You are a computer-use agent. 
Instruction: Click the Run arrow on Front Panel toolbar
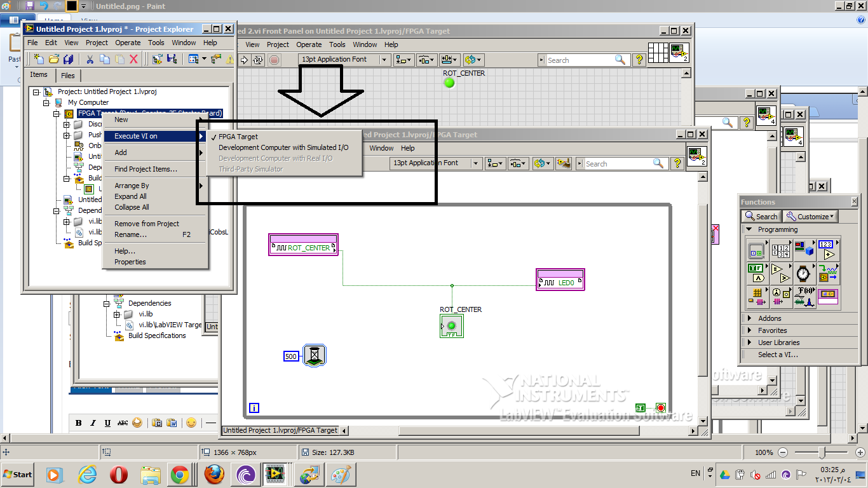pyautogui.click(x=243, y=60)
